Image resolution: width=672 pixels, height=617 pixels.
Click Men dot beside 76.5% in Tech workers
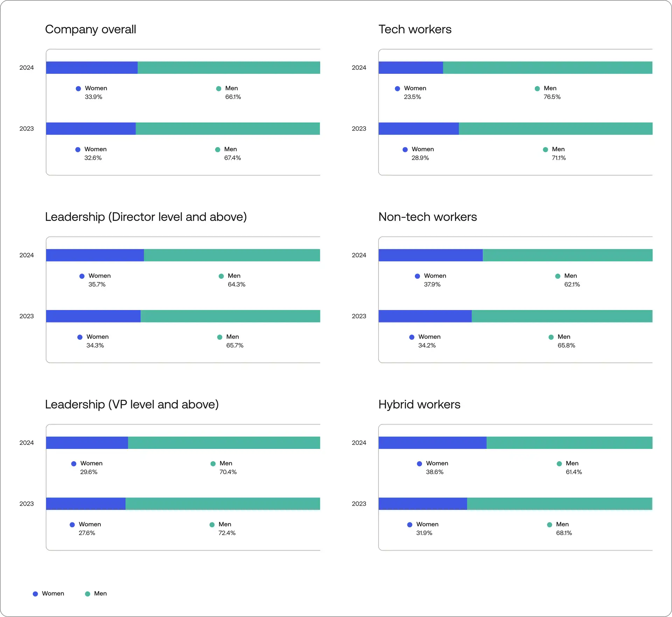click(x=537, y=89)
